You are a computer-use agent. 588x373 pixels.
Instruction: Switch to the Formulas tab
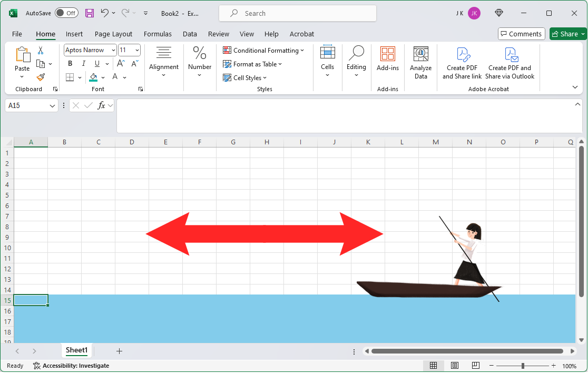tap(158, 34)
